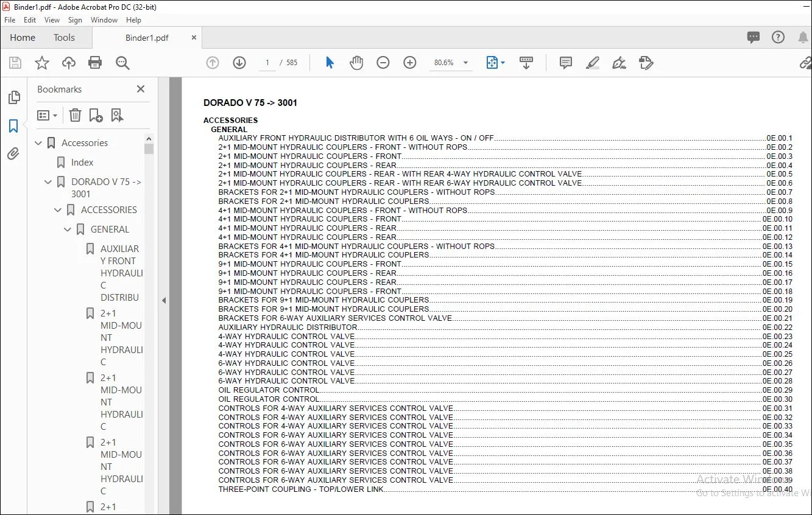Screen dimensions: 812x515
Task: Toggle the Bookmarks panel icon in sidebar
Action: point(13,126)
